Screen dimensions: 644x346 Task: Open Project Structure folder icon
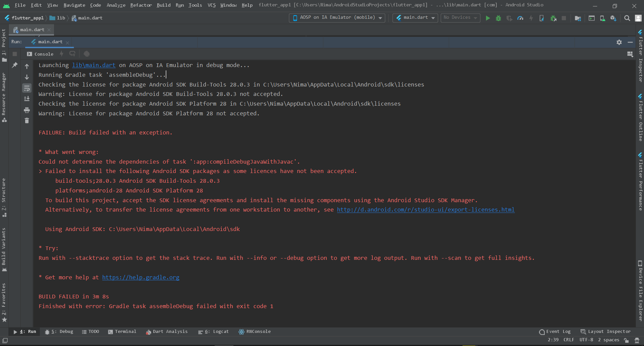[578, 18]
